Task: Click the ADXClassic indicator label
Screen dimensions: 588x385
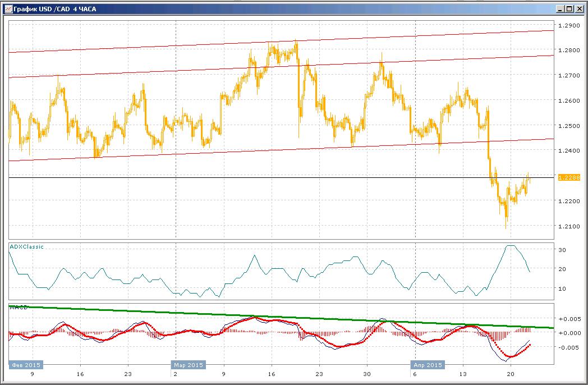Action: (x=26, y=246)
